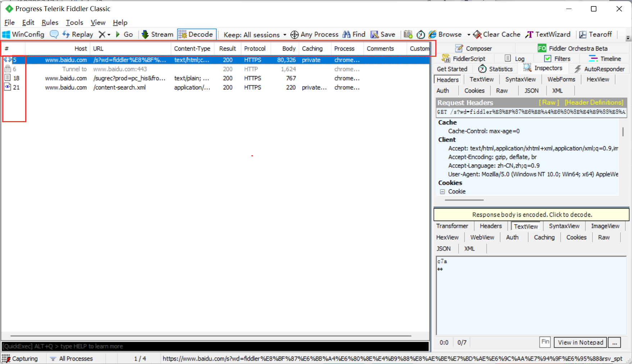Select the Inspectors tab
The image size is (632, 364).
543,68
